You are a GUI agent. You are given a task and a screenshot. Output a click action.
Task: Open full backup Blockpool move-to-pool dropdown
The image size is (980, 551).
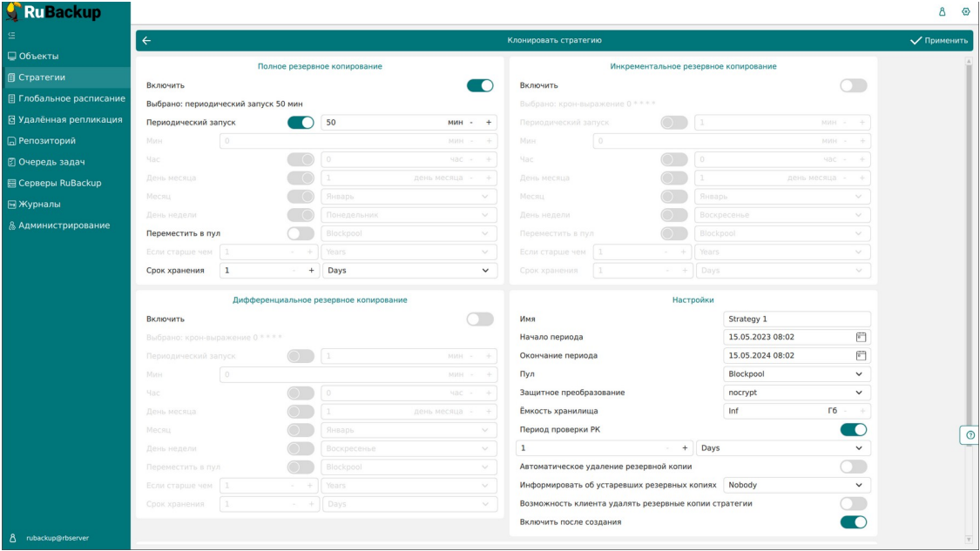point(409,233)
